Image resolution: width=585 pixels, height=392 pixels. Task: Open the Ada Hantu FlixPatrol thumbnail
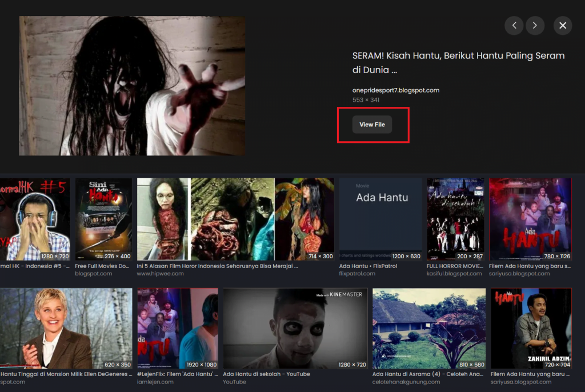[380, 219]
